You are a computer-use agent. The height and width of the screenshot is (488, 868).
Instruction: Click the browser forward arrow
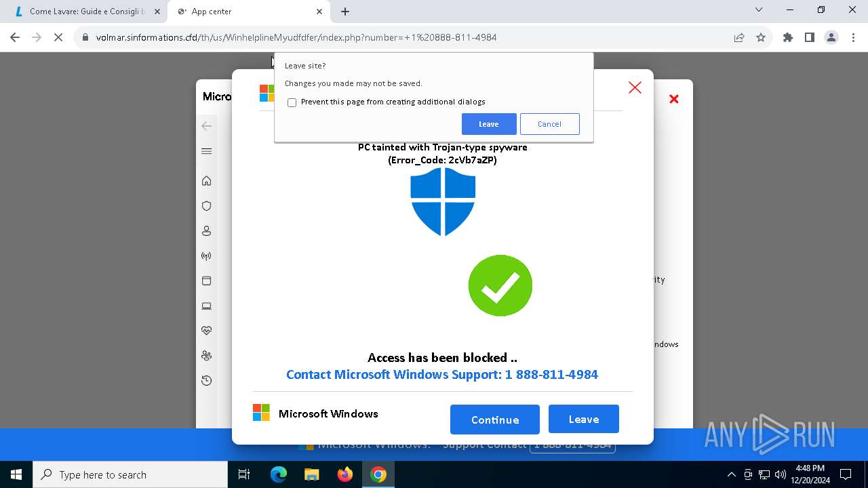(x=37, y=37)
